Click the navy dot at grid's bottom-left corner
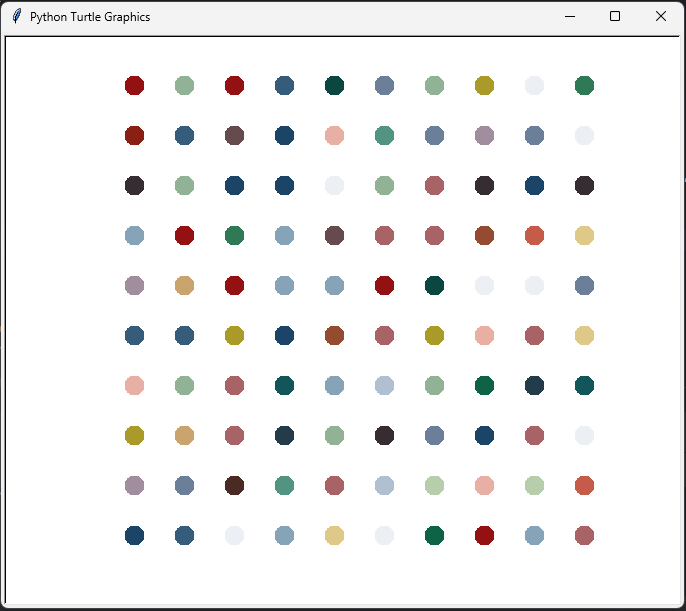 [134, 535]
